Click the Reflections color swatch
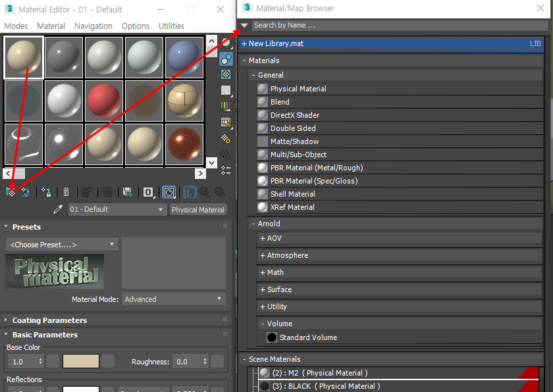Screen dimensions: 553x392 [81, 389]
